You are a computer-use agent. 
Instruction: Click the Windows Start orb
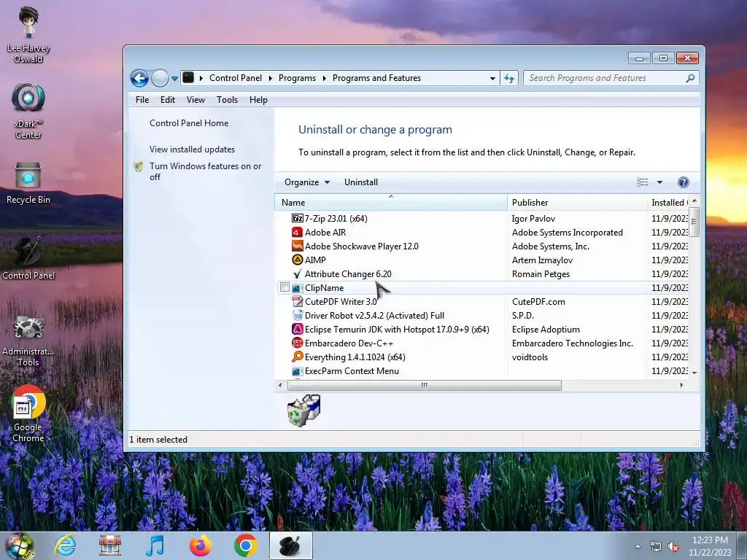coord(19,545)
